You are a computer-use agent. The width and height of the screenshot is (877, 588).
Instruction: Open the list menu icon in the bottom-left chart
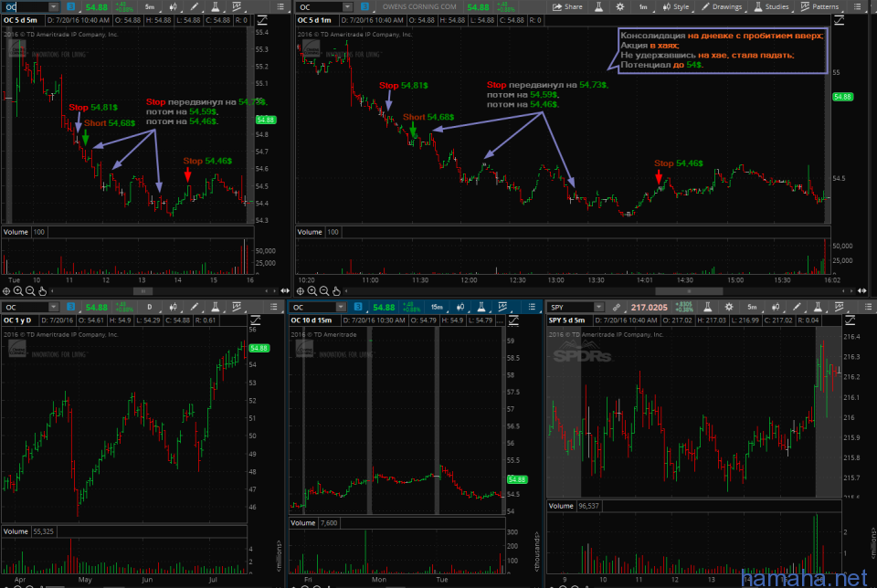(x=273, y=307)
